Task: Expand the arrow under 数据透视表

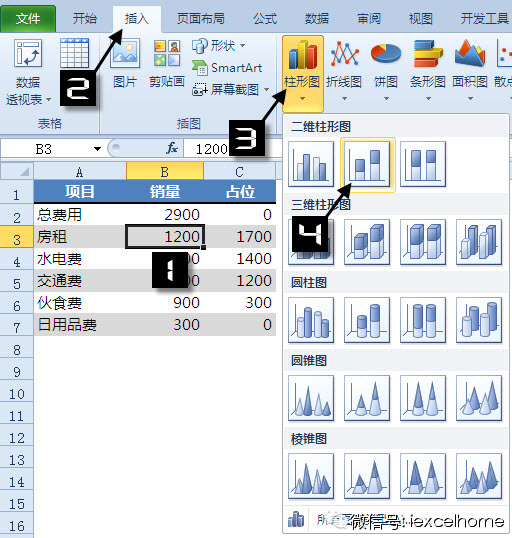Action: point(48,100)
